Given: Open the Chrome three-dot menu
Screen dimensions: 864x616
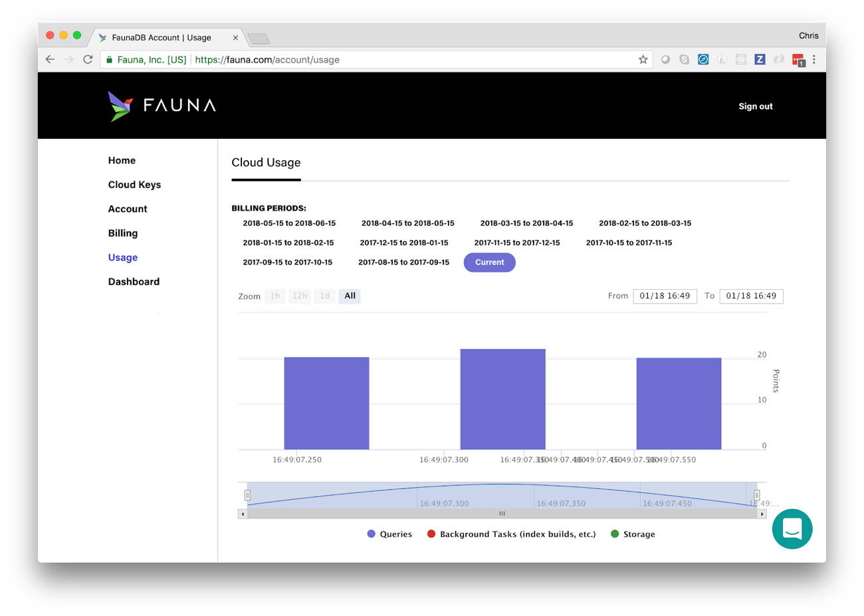Looking at the screenshot, I should (x=814, y=60).
